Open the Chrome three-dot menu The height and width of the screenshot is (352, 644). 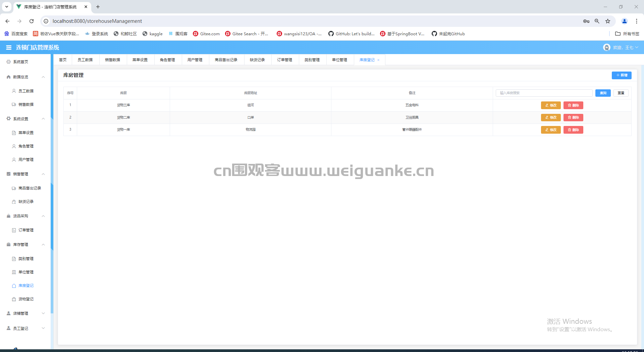pos(637,21)
